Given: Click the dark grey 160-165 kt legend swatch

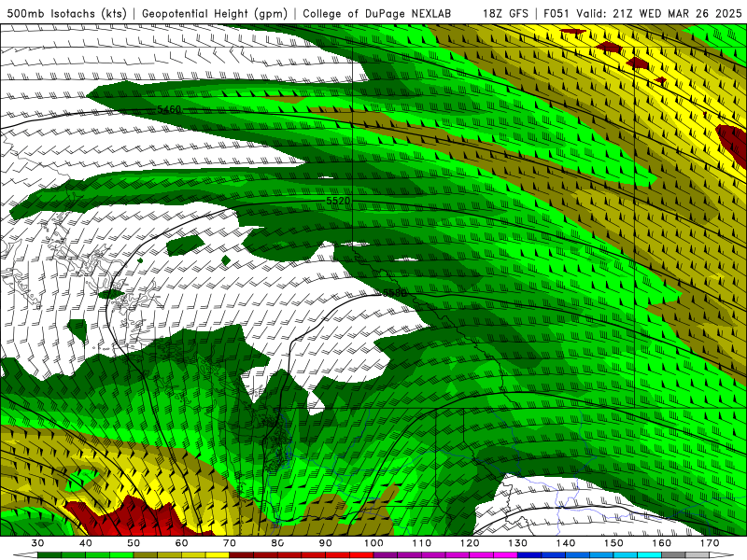Looking at the screenshot, I should coord(673,555).
